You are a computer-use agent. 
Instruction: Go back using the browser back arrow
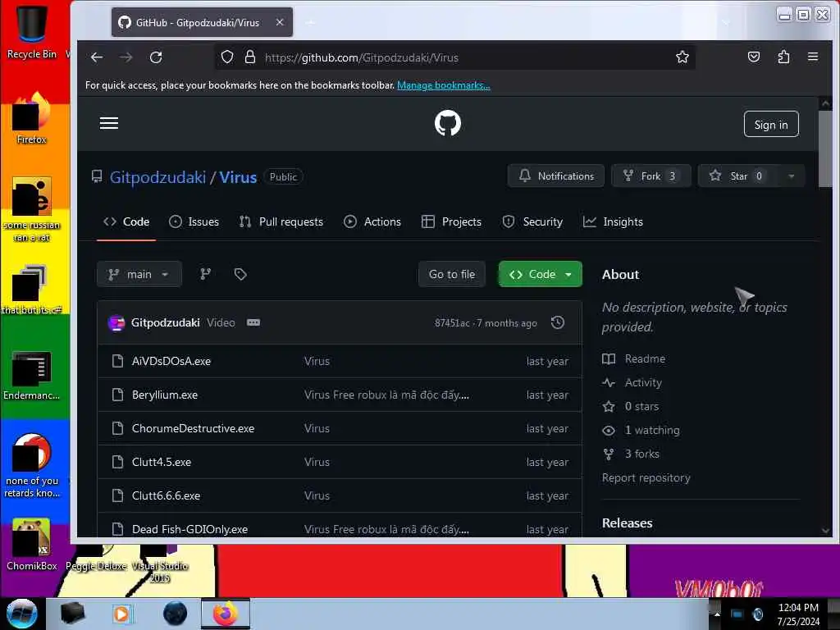pyautogui.click(x=97, y=57)
